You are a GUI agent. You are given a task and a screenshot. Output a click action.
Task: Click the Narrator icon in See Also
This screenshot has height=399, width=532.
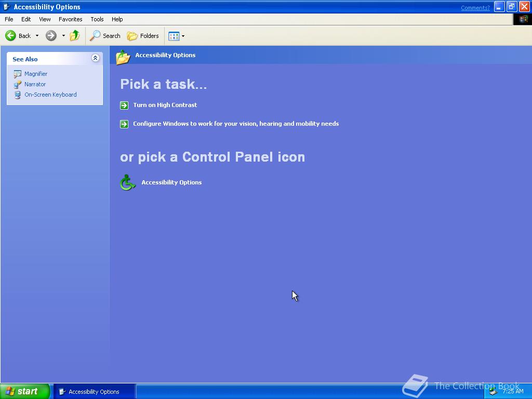coord(17,85)
